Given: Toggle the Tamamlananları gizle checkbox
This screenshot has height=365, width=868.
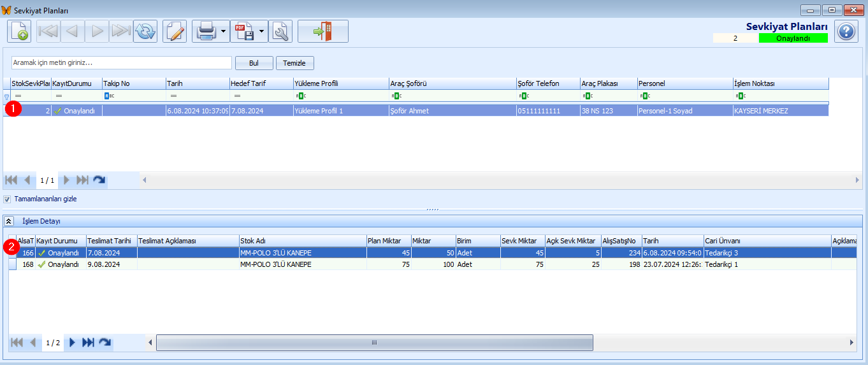Looking at the screenshot, I should [x=7, y=199].
